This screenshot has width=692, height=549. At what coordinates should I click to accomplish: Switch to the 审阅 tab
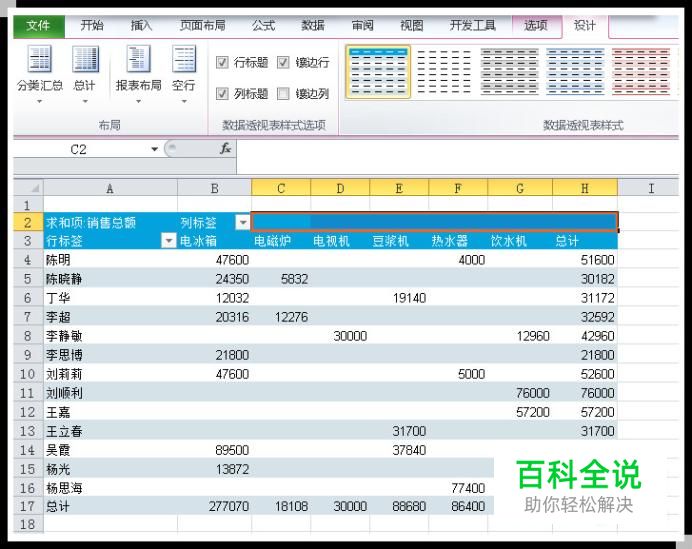pos(362,26)
